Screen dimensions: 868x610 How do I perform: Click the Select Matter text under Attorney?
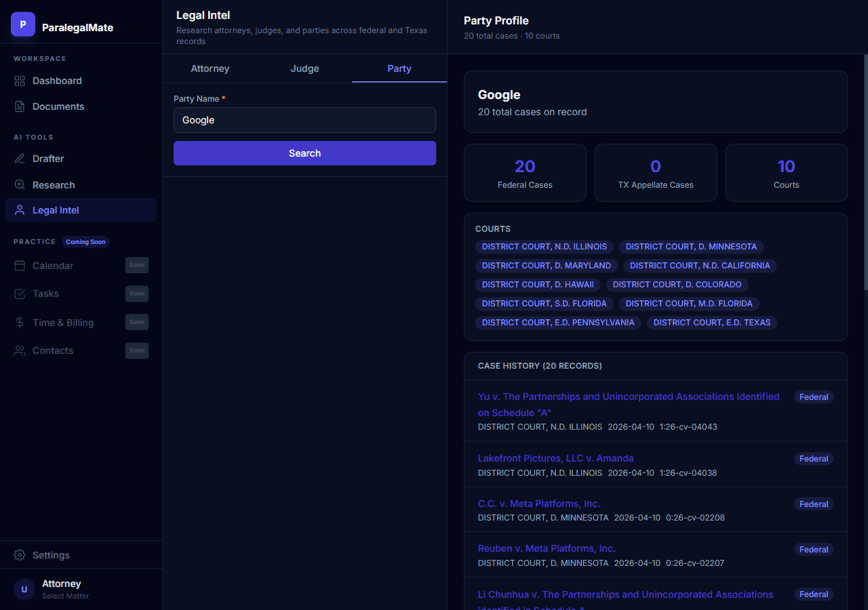(65, 596)
